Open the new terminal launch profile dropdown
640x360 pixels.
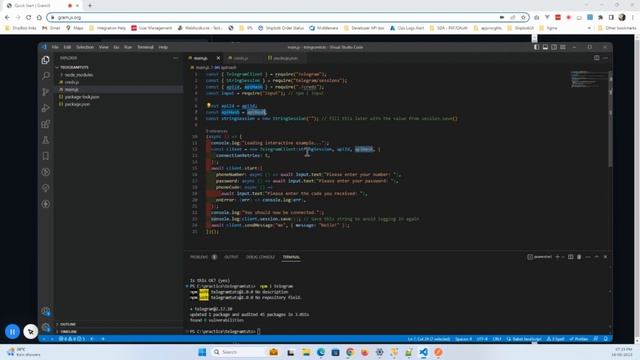pos(563,257)
